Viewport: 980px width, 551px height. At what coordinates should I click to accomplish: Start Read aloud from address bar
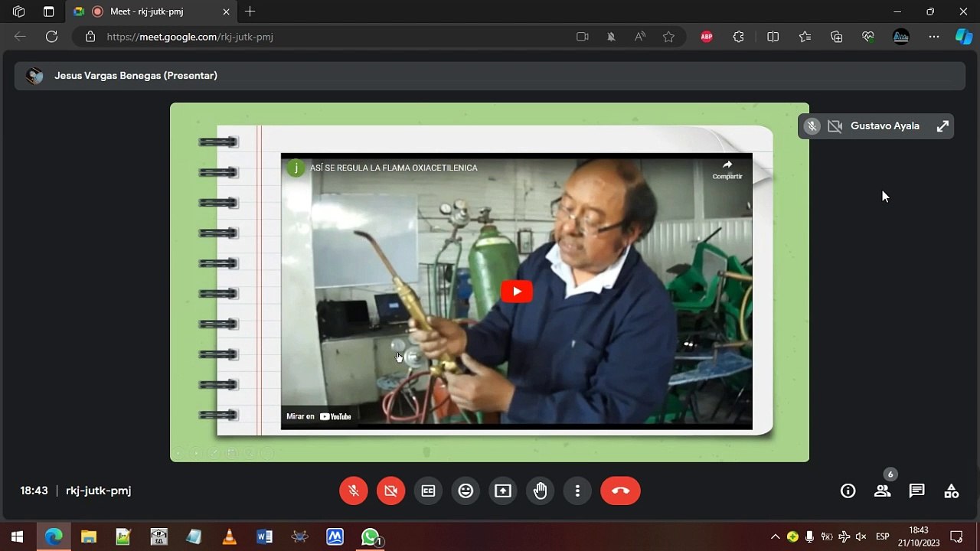640,37
